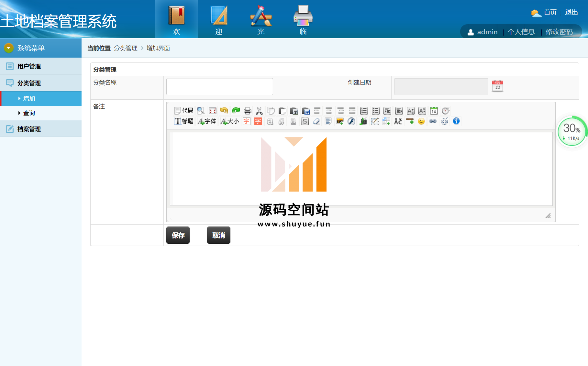Click the scissors cut icon
The image size is (588, 366).
pyautogui.click(x=259, y=111)
